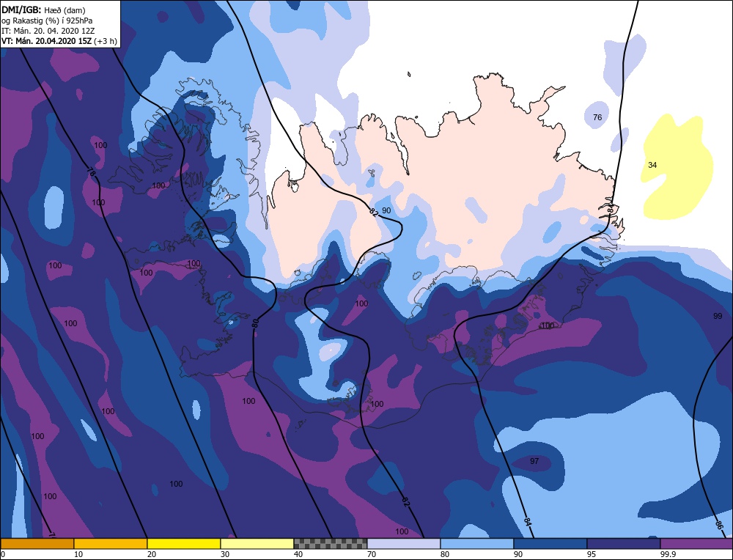Click the light blue 80–90 legend swatch

pyautogui.click(x=477, y=544)
